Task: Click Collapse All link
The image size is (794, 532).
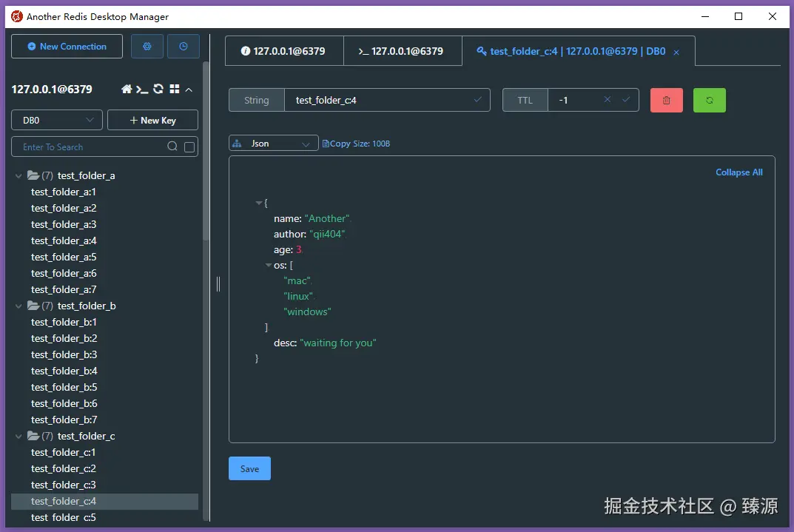Action: [739, 172]
